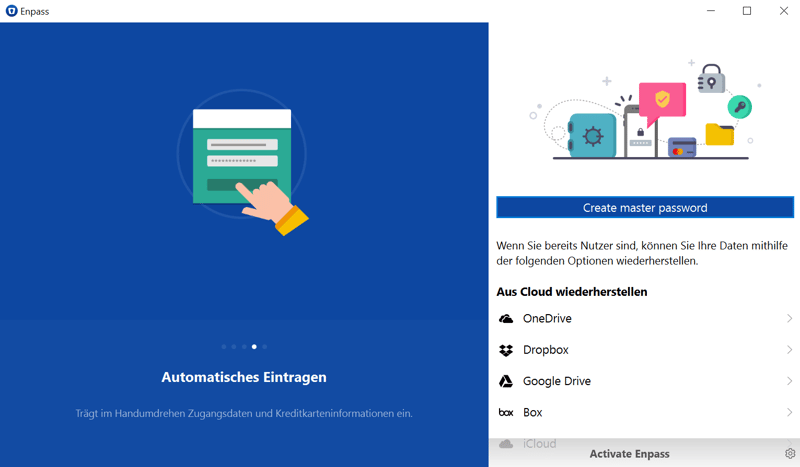The height and width of the screenshot is (467, 800).
Task: Expand the OneDrive row chevron arrow
Action: click(789, 319)
